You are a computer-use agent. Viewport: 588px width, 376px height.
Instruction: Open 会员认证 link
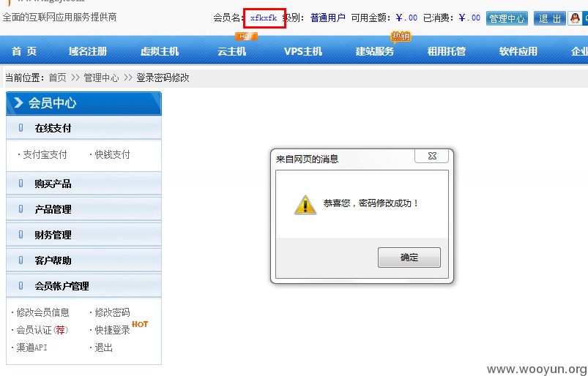[x=42, y=330]
